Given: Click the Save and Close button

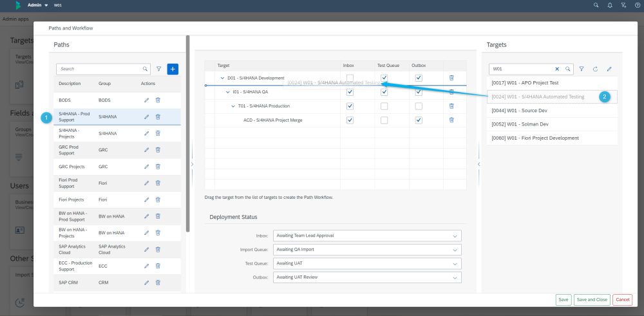Looking at the screenshot, I should point(592,299).
